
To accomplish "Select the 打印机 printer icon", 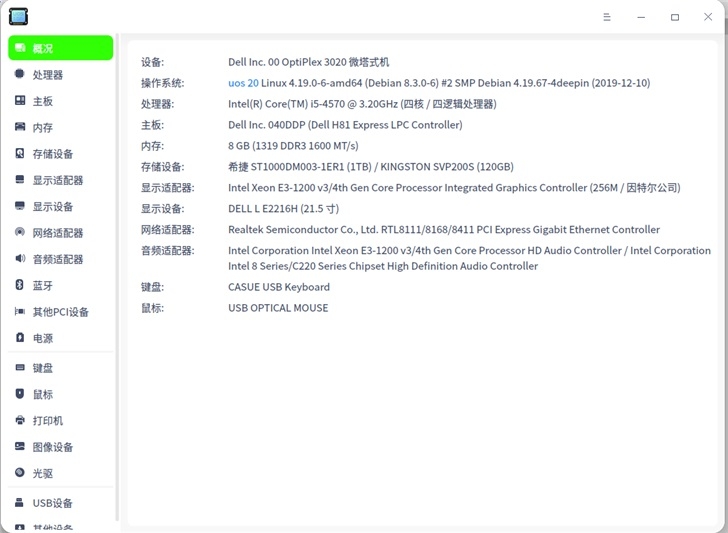I will coord(20,420).
